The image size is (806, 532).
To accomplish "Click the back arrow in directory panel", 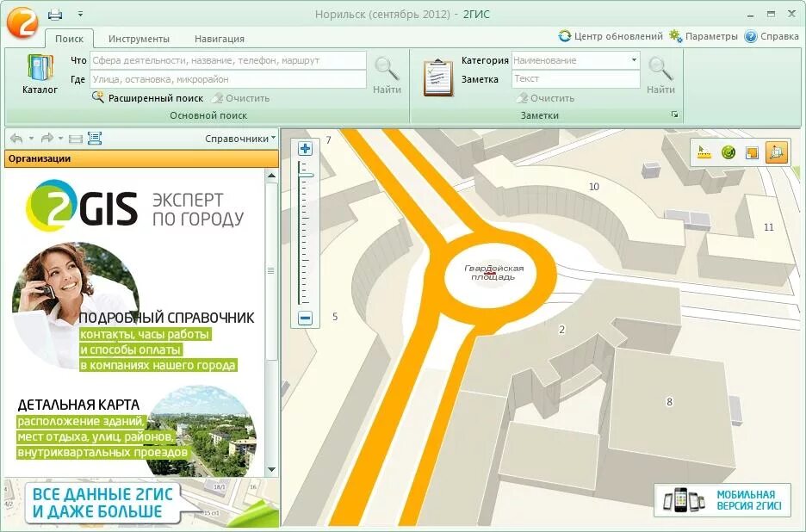I will point(16,138).
